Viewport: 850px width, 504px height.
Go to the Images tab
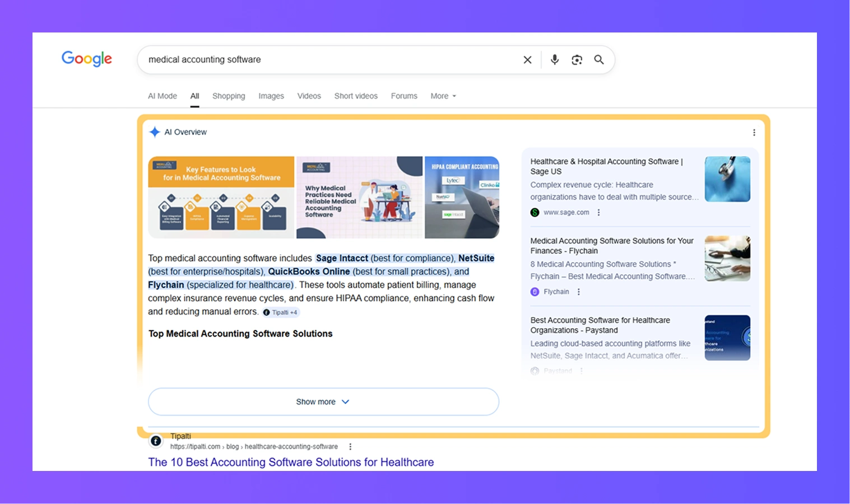tap(271, 96)
